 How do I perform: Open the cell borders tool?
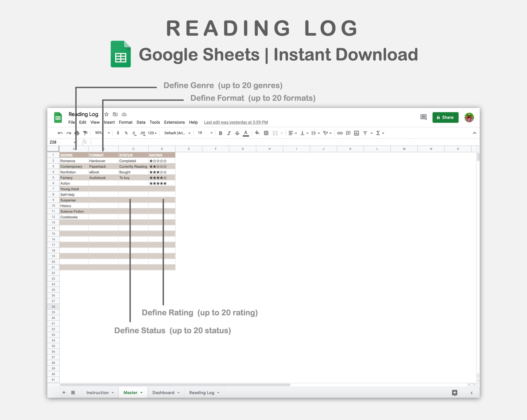coord(266,133)
